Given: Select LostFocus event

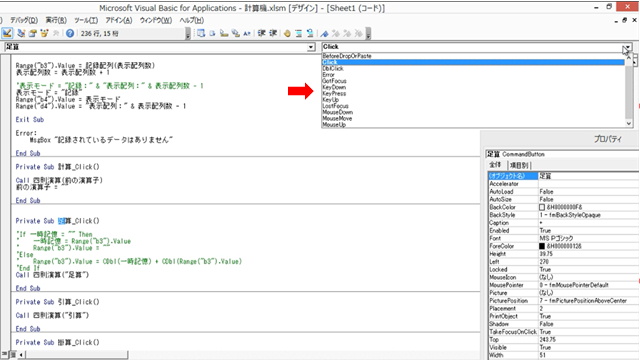Looking at the screenshot, I should [x=473, y=106].
